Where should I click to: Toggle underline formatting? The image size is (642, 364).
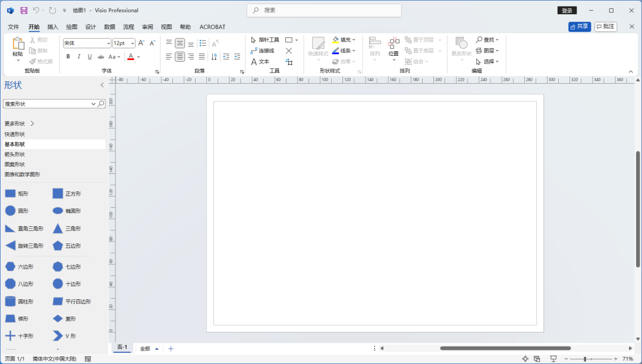89,56
